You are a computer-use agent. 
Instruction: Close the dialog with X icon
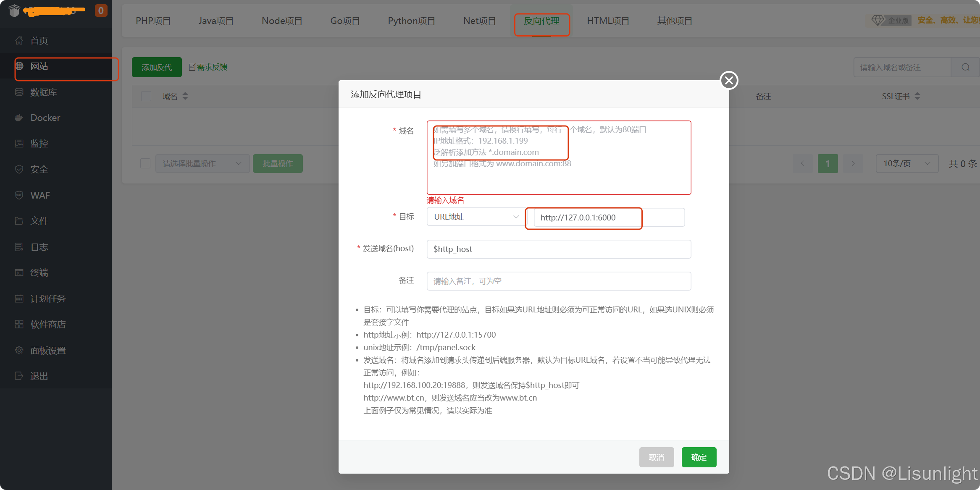(729, 80)
